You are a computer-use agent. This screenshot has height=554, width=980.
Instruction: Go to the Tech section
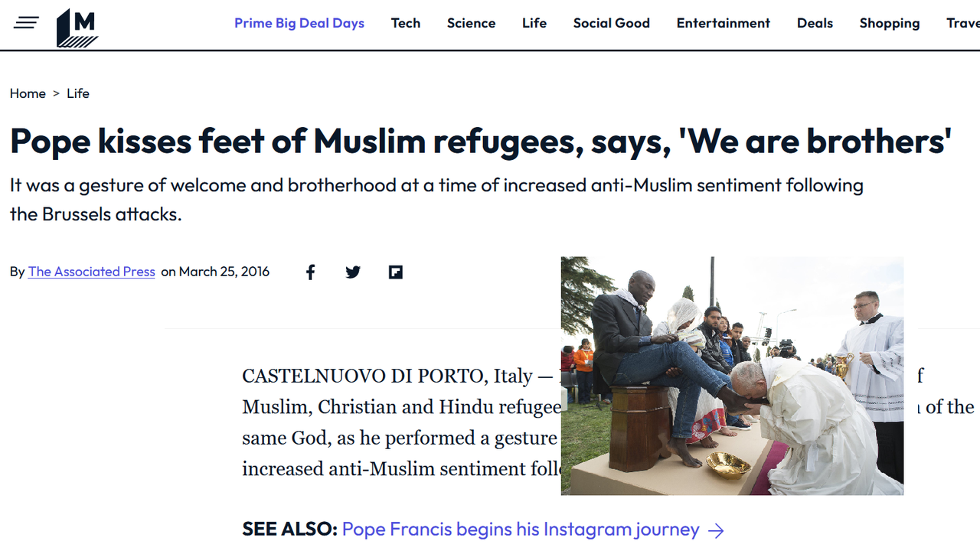[x=406, y=23]
